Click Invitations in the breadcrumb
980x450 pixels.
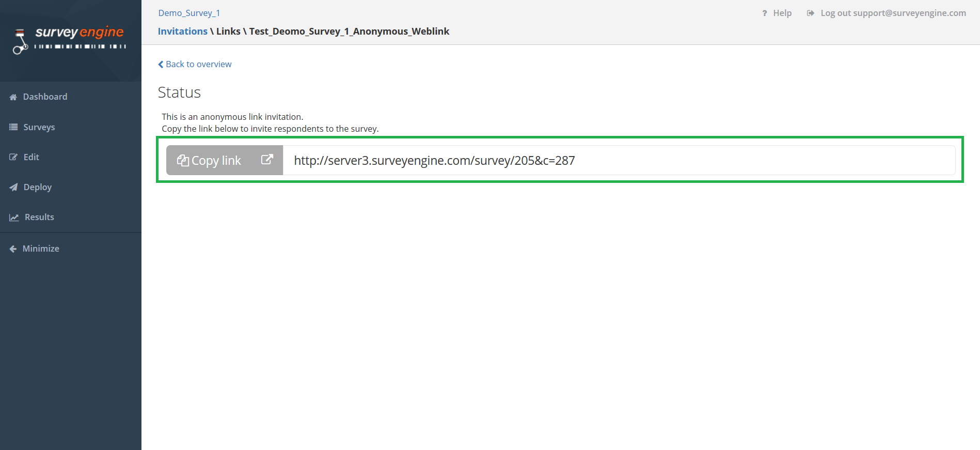coord(182,32)
